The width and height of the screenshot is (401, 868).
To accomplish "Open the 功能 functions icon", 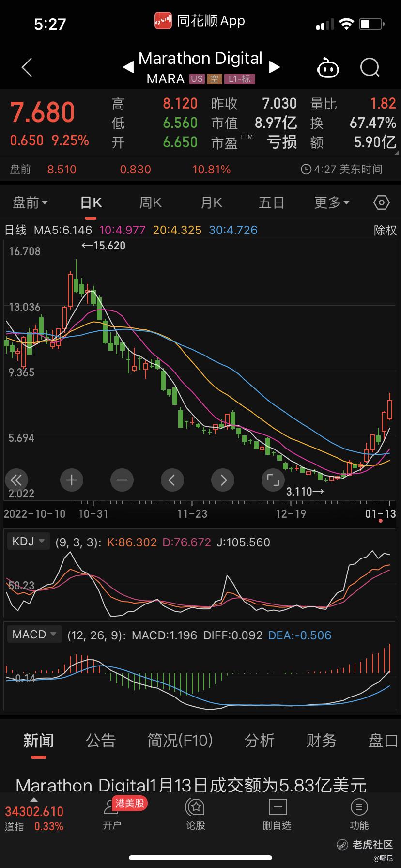I will point(359,807).
